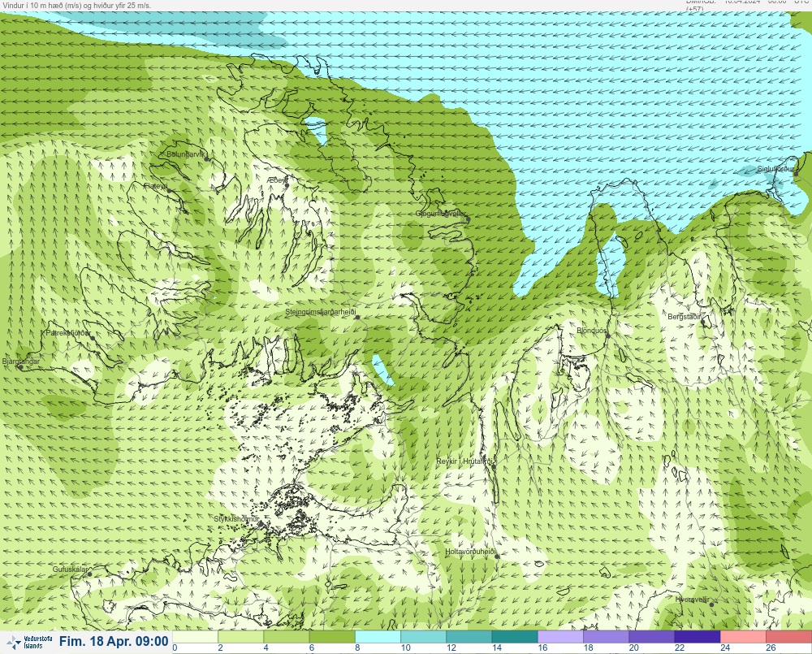Pick the 20–22 m/s violet legend swatch

651,636
